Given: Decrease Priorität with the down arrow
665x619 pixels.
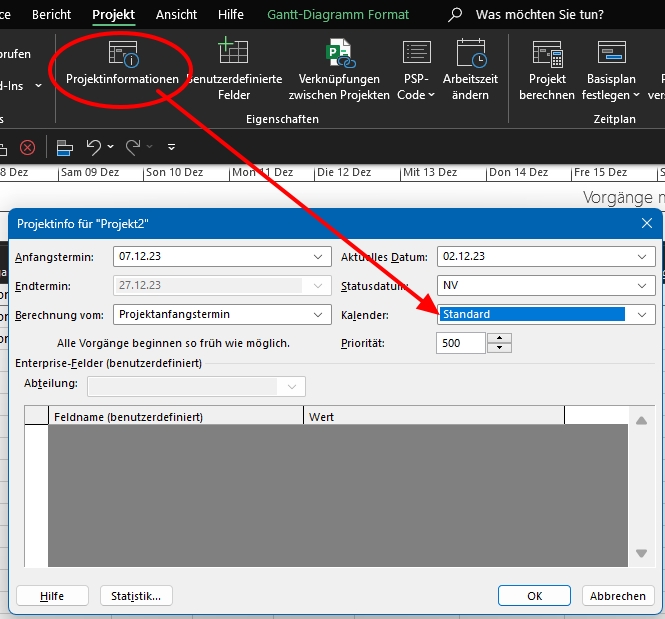Looking at the screenshot, I should pyautogui.click(x=499, y=348).
